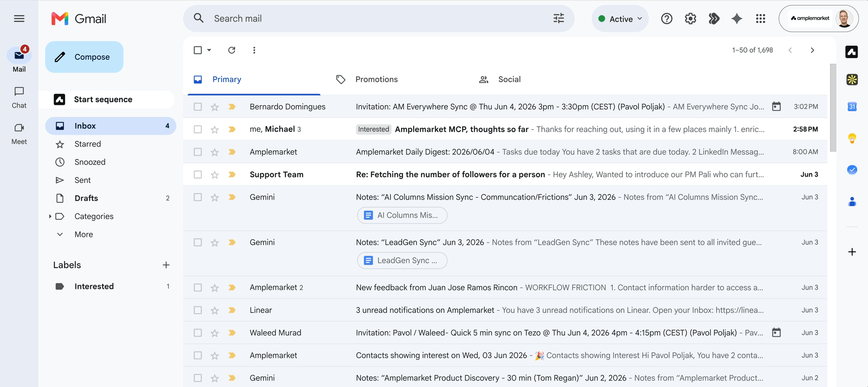Select all emails with the master checkbox
Viewport: 868px width, 387px height.
(198, 50)
